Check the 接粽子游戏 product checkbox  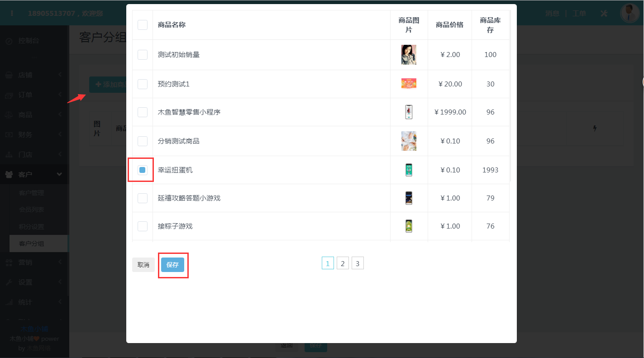pos(143,226)
